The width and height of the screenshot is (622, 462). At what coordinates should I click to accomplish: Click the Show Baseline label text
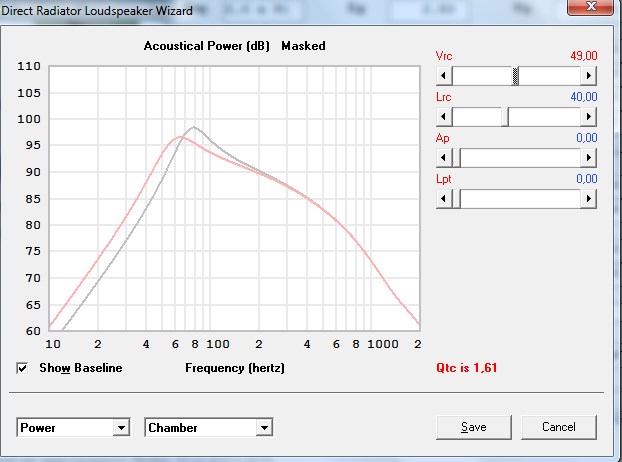[x=81, y=368]
